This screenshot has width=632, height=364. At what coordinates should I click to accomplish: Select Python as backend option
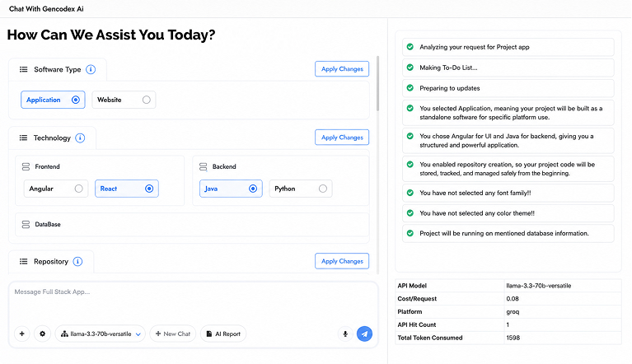pos(301,189)
